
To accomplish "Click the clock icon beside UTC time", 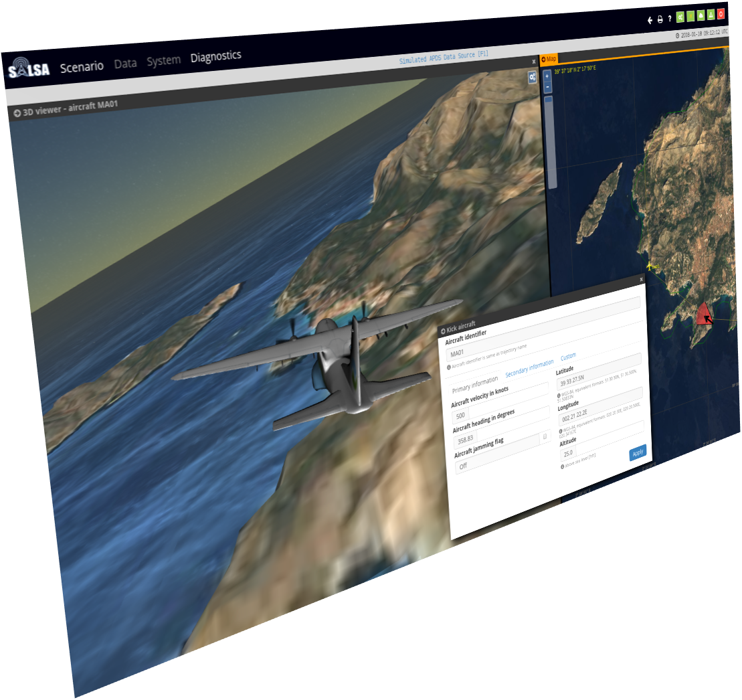I will [x=677, y=35].
